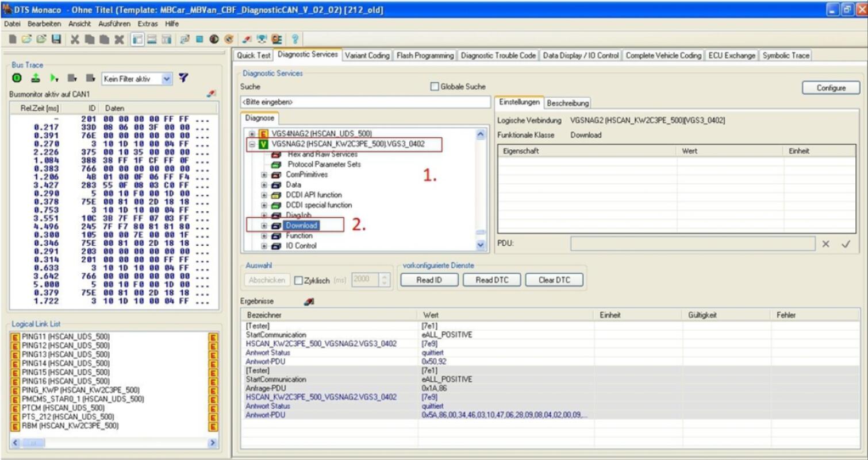Open the ECU Exchange tab
This screenshot has height=460, width=868.
(x=732, y=56)
